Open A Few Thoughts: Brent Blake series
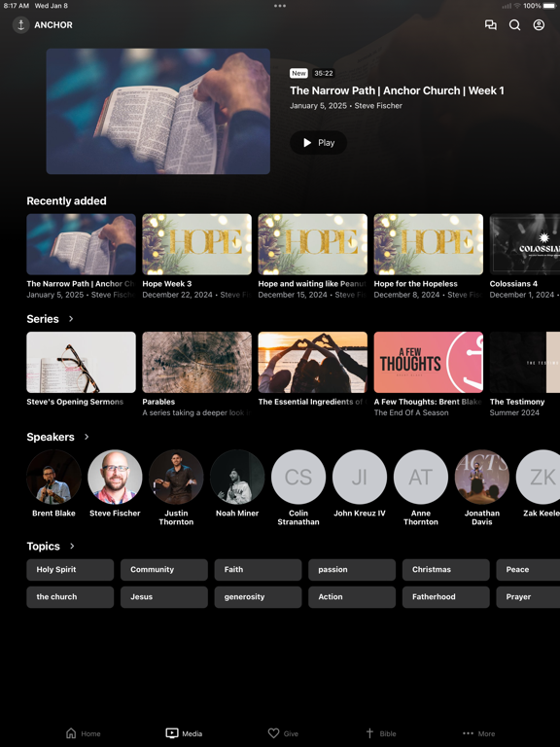Viewport: 560px width, 747px height. click(x=428, y=363)
